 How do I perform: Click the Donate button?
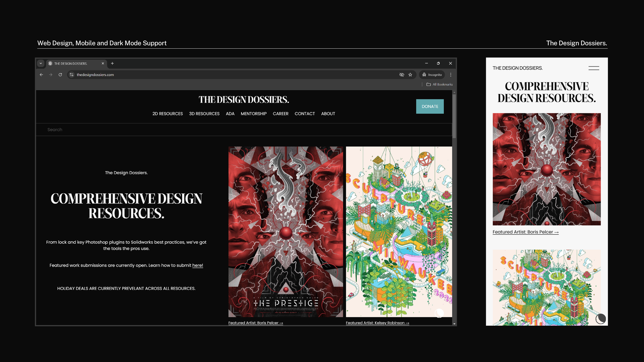coord(430,106)
